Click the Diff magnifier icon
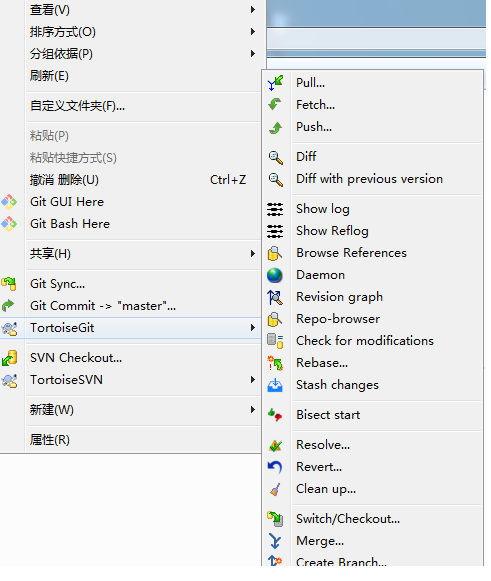491x581 pixels. (275, 157)
